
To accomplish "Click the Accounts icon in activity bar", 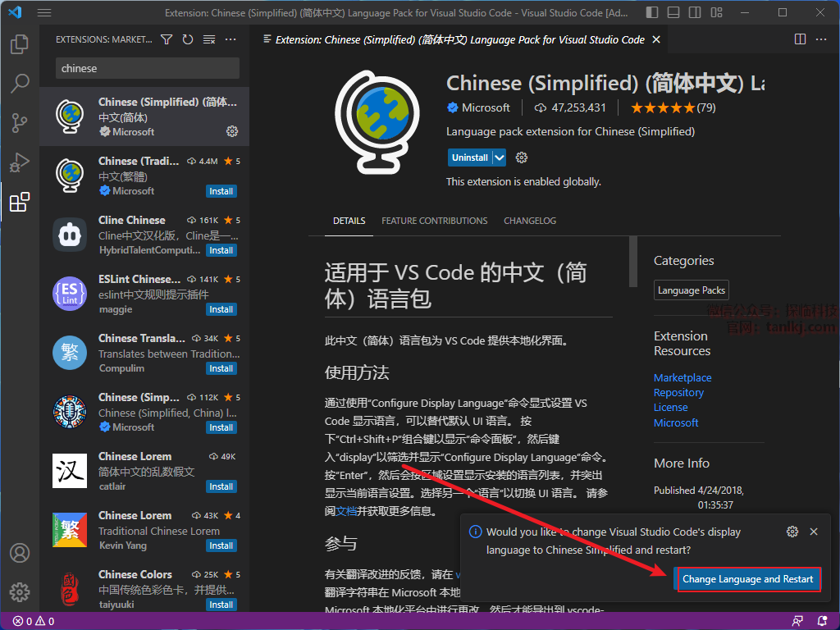I will coord(20,553).
